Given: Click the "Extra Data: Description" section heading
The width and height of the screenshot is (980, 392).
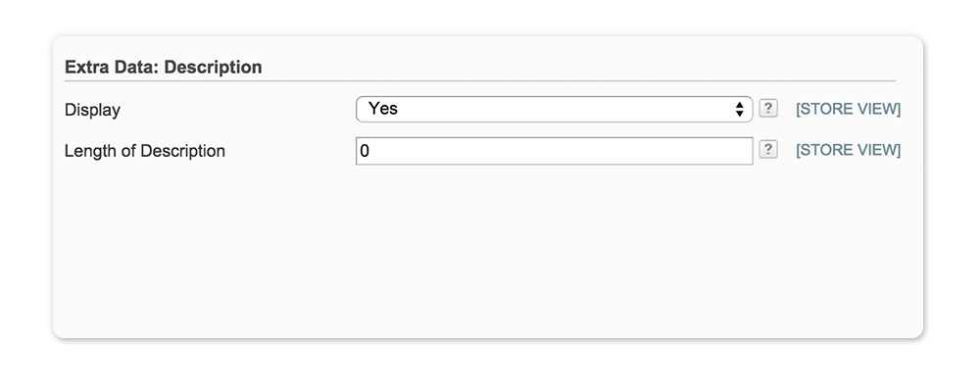Looking at the screenshot, I should (163, 68).
